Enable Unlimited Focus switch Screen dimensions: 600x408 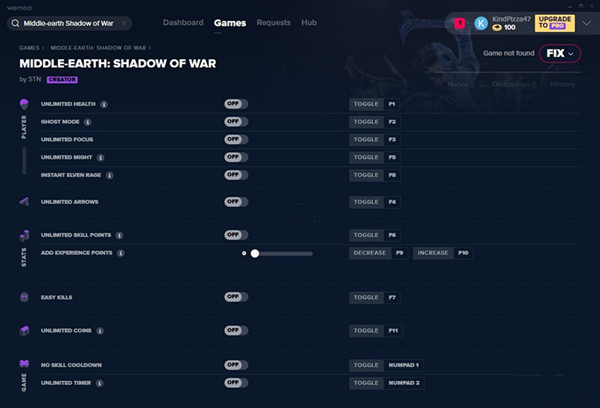coord(236,139)
